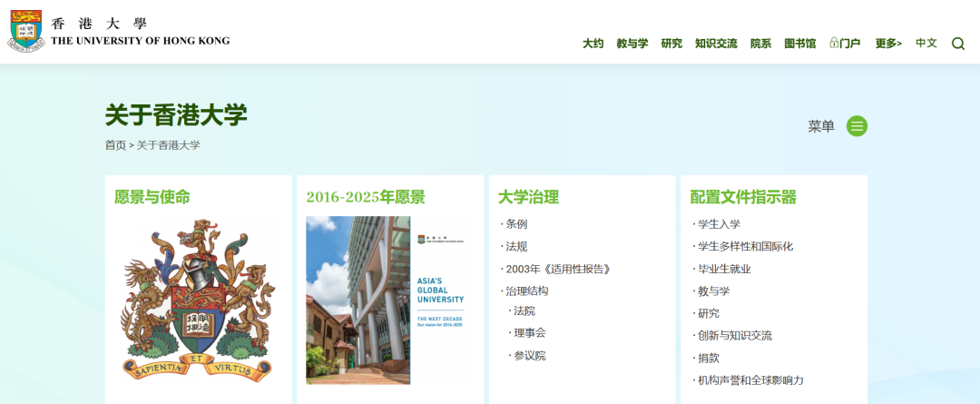The width and height of the screenshot is (980, 404).
Task: Open the 学生多样性和国际化 link
Action: click(x=745, y=246)
